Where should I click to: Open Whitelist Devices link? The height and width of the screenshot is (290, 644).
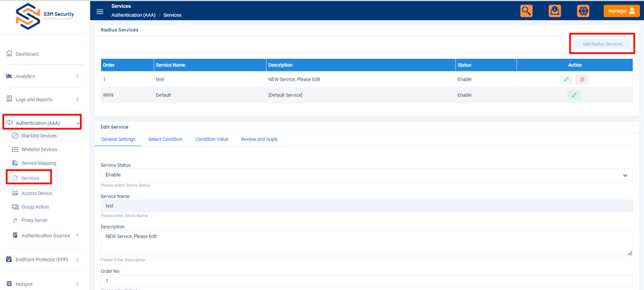[40, 149]
